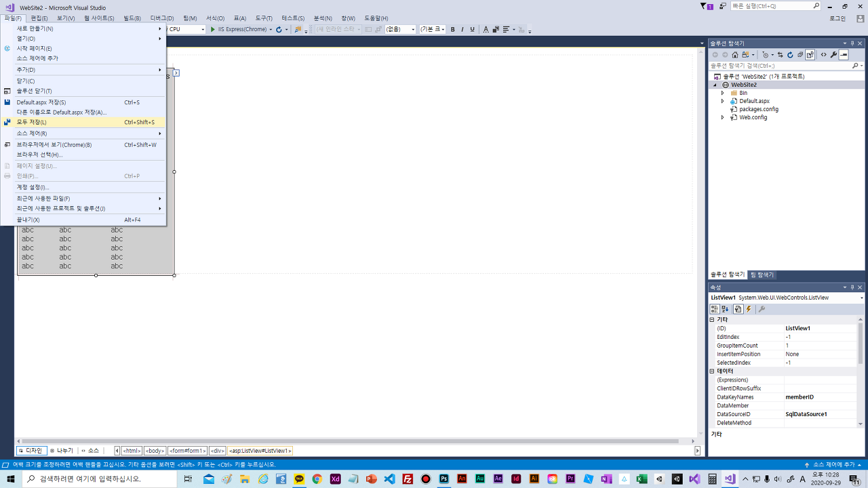Click Sync with Active Document icon
The height and width of the screenshot is (488, 868).
coord(781,55)
